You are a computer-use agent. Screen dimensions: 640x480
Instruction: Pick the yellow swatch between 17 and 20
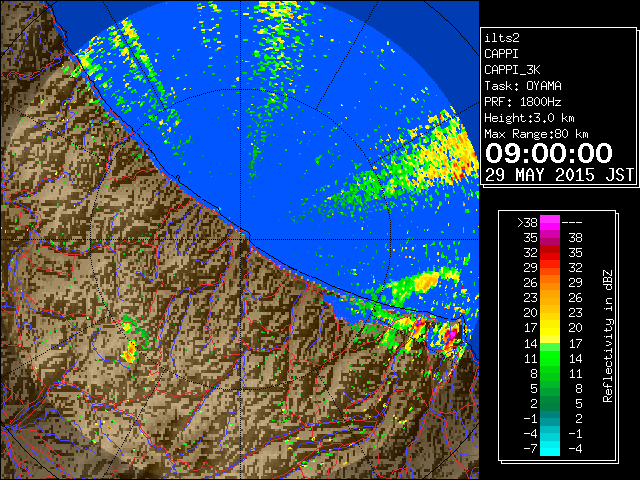(x=550, y=328)
